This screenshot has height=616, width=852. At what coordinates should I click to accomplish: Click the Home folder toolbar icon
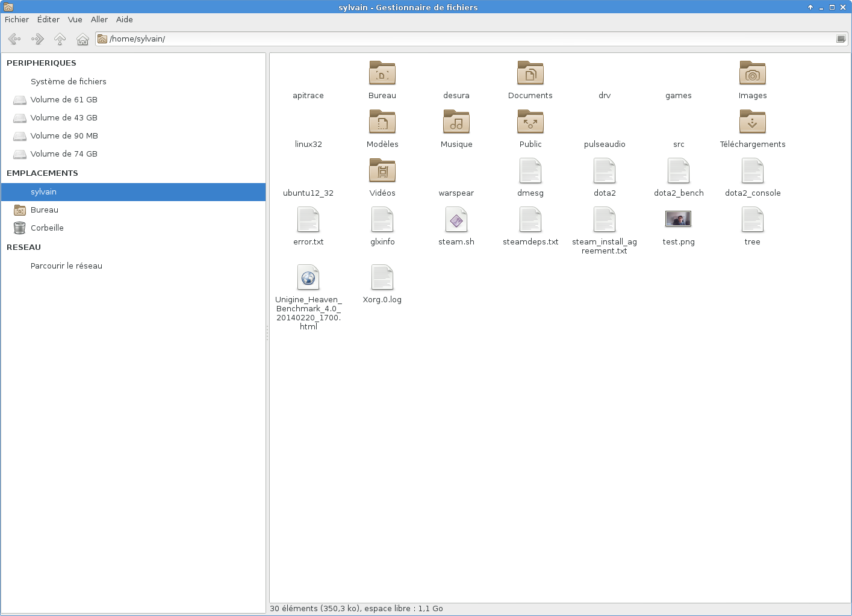[x=82, y=39]
